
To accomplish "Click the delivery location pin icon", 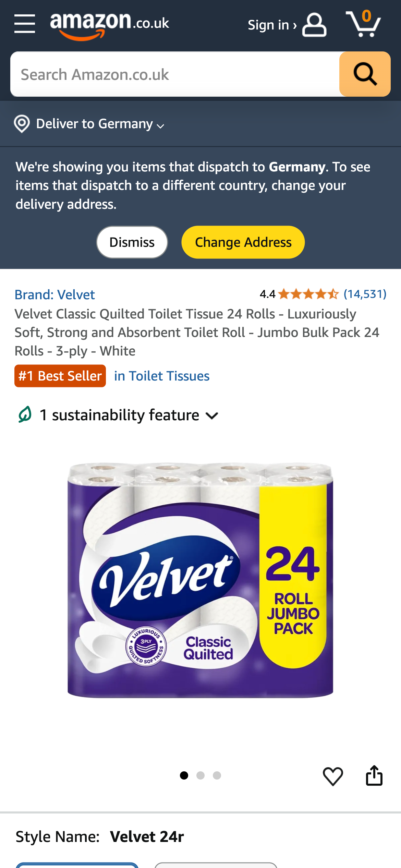I will click(x=22, y=124).
